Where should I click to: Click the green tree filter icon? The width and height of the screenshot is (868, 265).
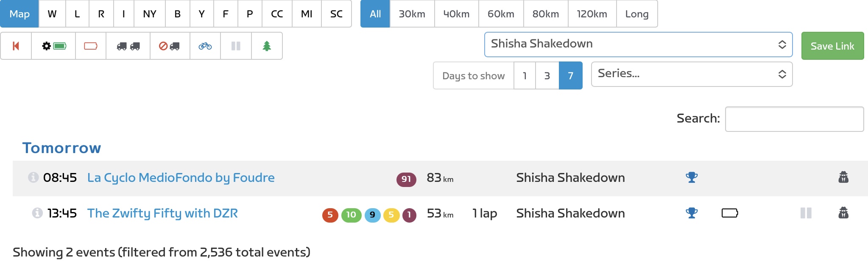click(x=267, y=46)
